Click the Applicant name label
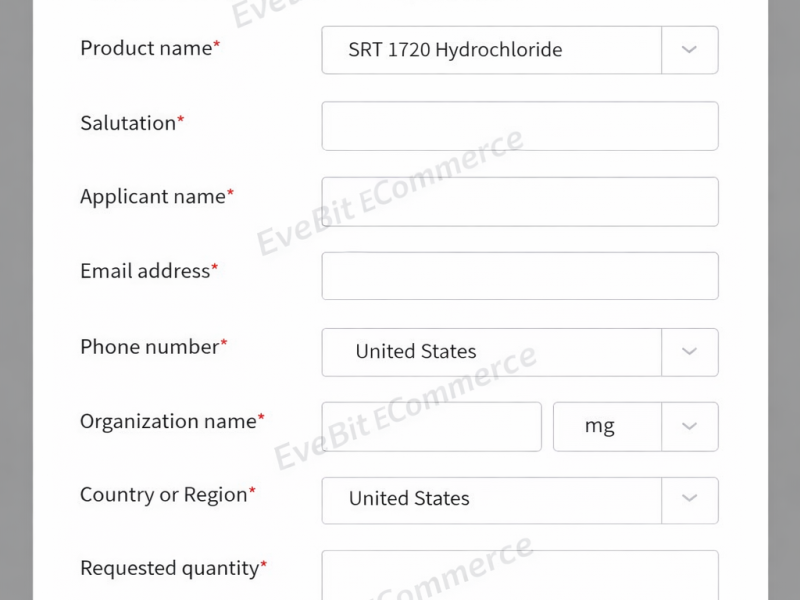This screenshot has height=600, width=800. tap(153, 197)
